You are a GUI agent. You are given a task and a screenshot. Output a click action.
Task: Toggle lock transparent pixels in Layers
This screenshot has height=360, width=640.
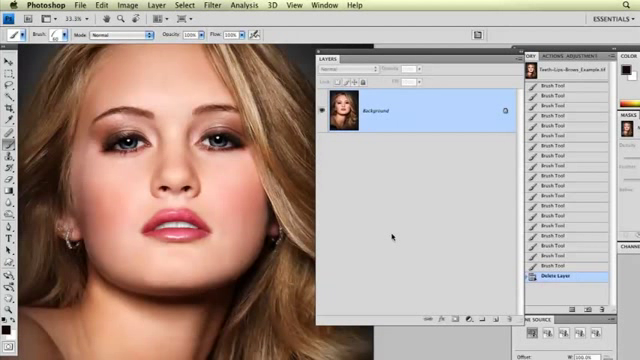pyautogui.click(x=337, y=82)
